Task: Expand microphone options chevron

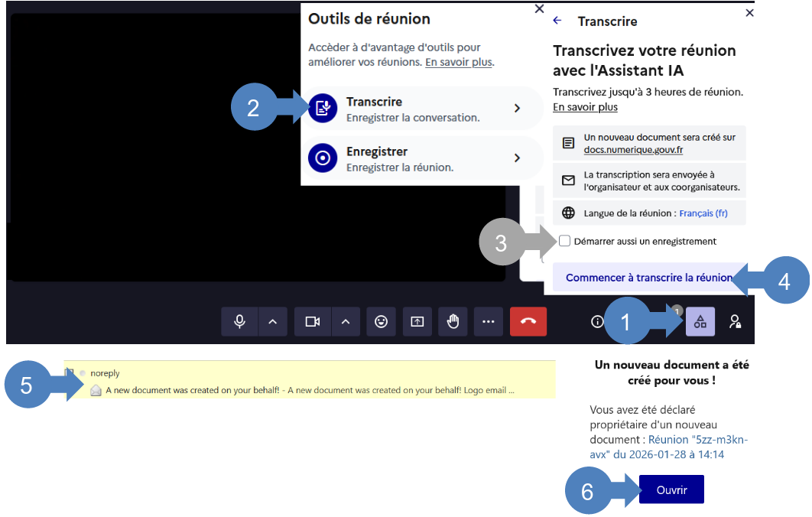Action: (273, 322)
